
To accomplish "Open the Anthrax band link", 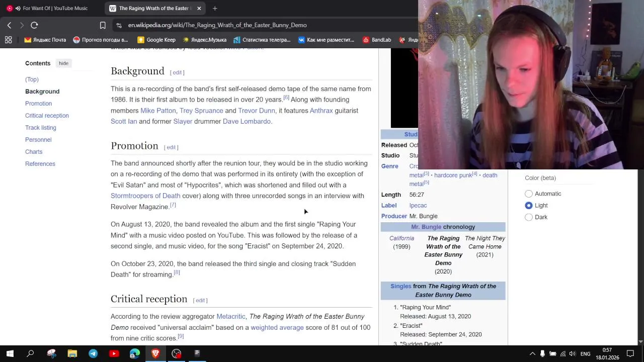I will pyautogui.click(x=321, y=111).
